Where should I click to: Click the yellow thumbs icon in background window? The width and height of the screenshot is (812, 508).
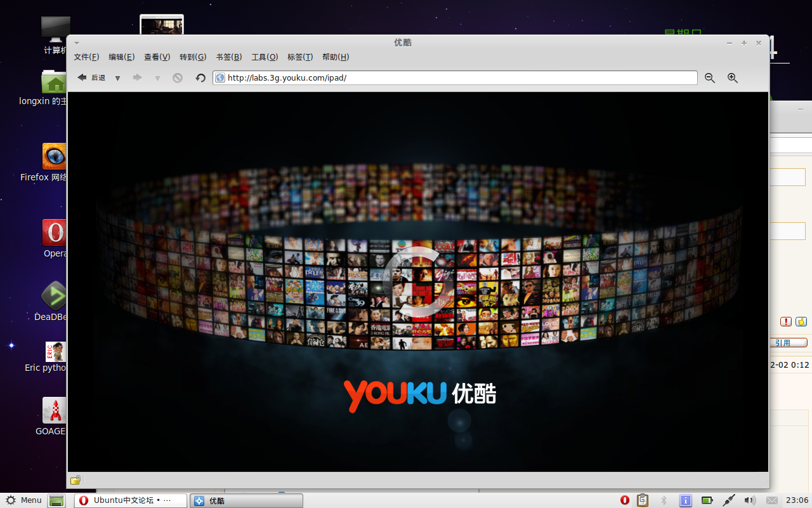[801, 321]
